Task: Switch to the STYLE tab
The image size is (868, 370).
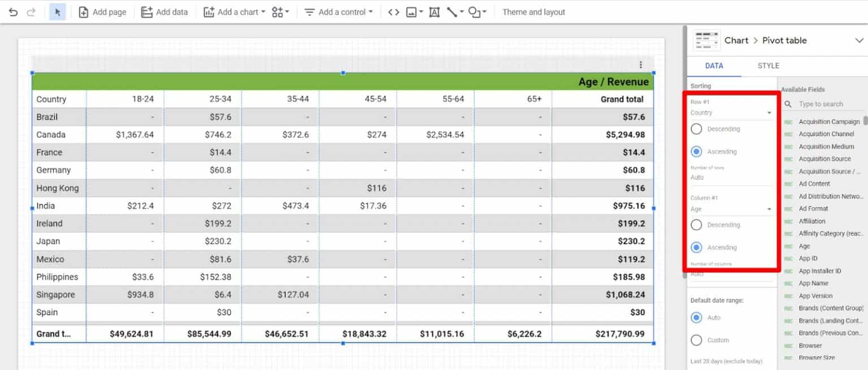Action: pos(768,66)
